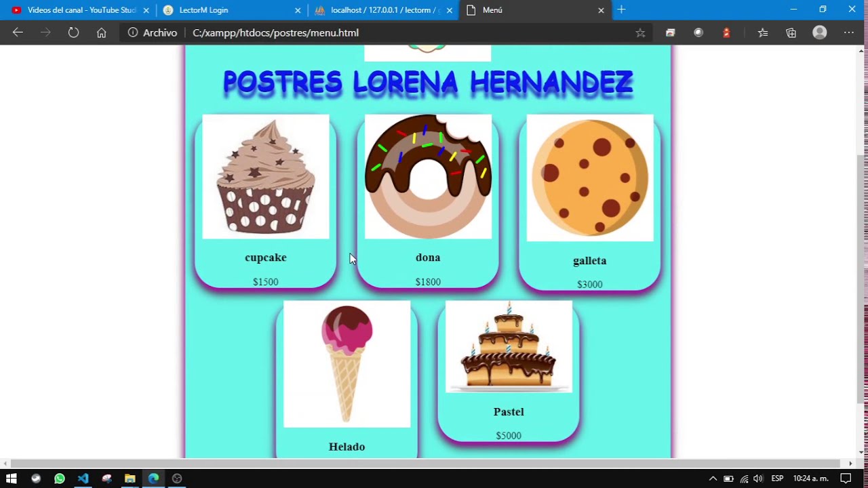Click the scroll-down arrow of vertical scrollbar
Viewport: 868px width, 488px height.
click(861, 452)
